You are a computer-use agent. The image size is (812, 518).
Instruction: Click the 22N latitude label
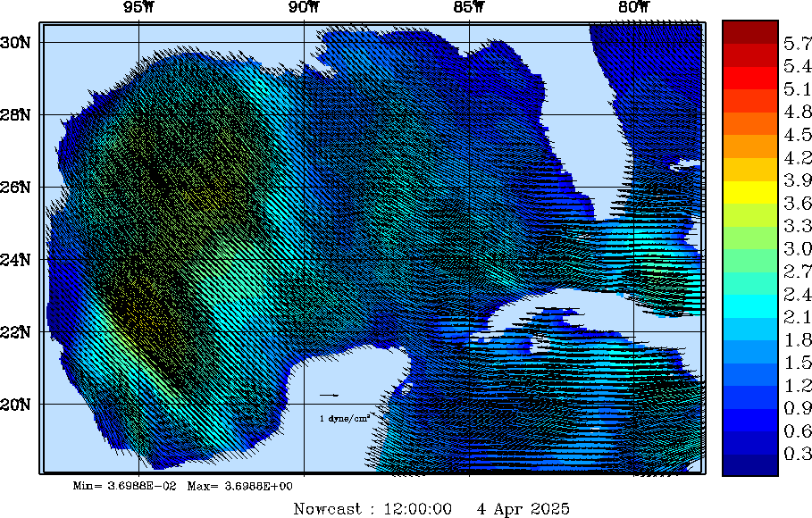click(15, 331)
